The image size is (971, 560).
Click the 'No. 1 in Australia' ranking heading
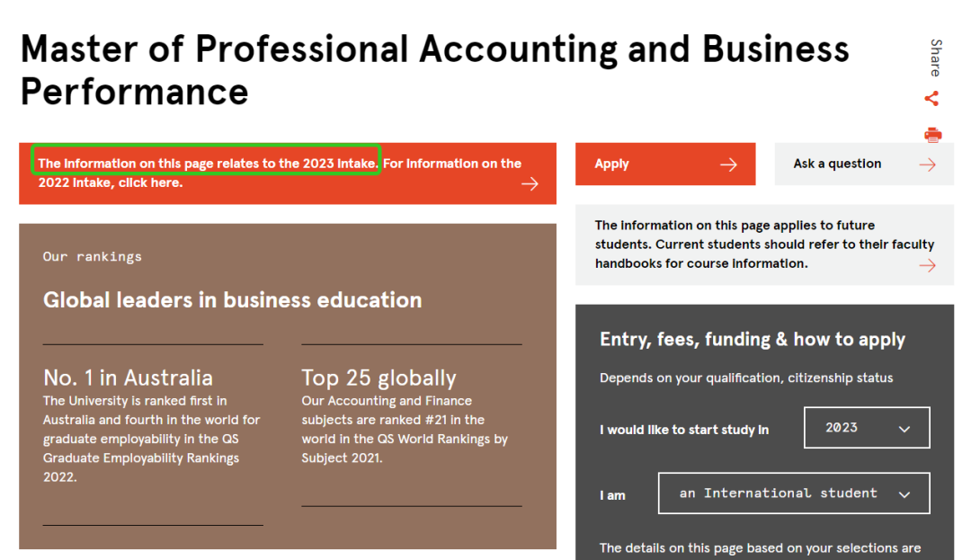pyautogui.click(x=128, y=378)
